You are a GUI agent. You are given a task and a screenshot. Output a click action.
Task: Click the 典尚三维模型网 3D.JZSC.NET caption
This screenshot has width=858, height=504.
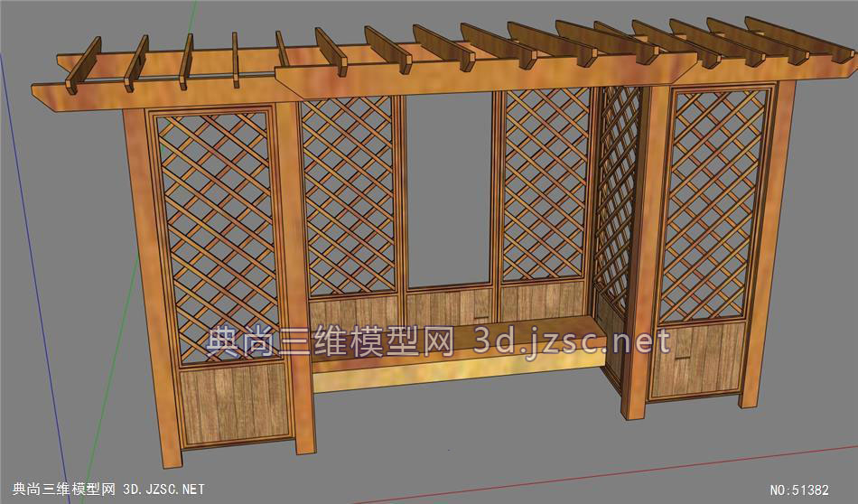click(108, 489)
